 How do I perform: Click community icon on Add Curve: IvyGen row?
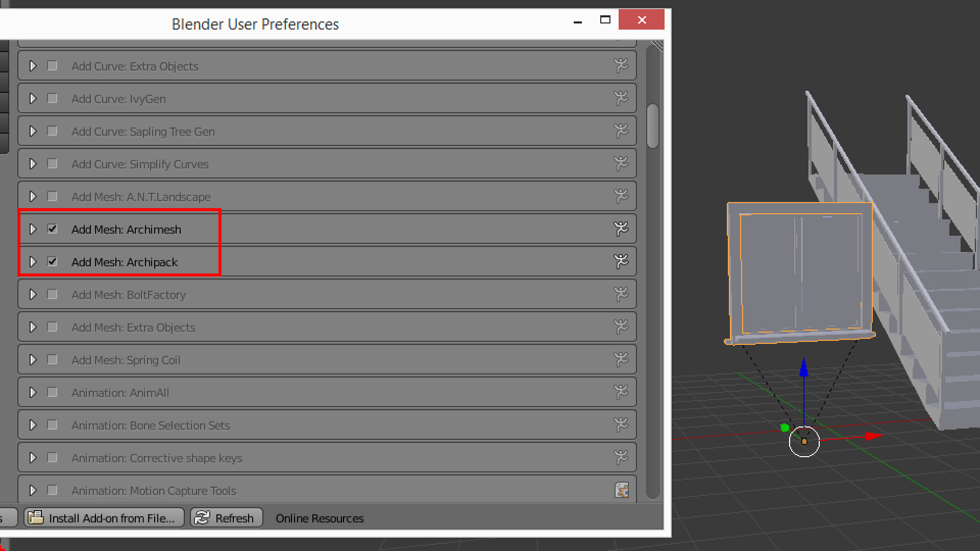tap(621, 98)
